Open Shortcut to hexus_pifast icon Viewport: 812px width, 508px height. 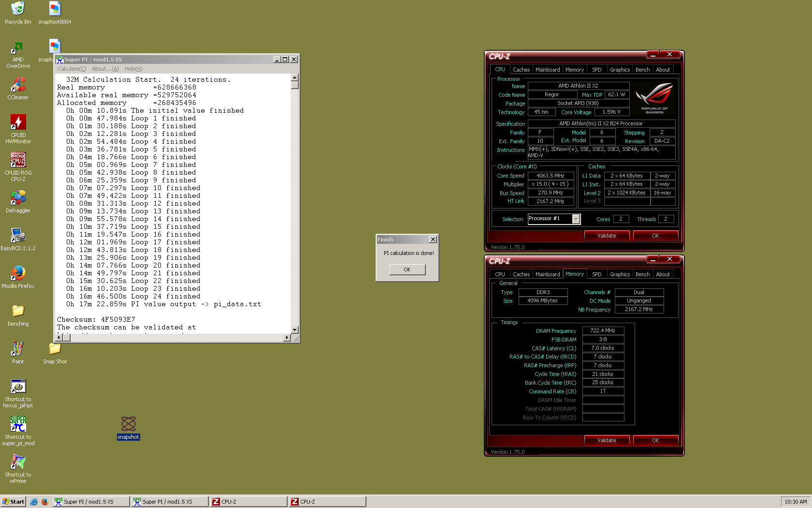point(18,393)
